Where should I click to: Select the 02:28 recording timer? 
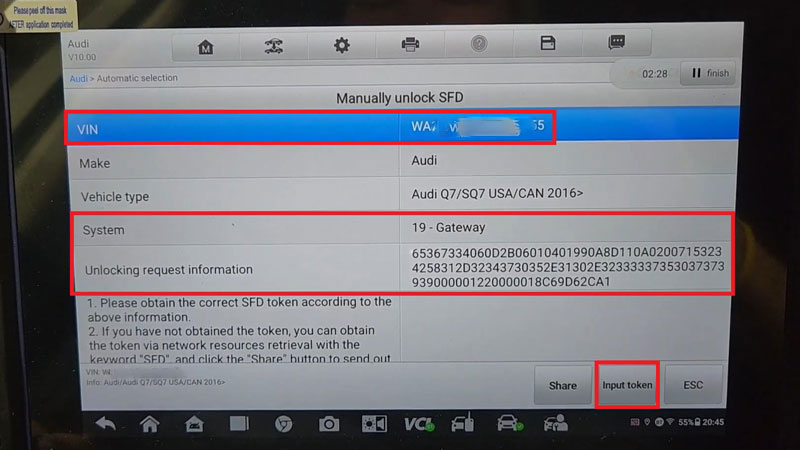654,74
